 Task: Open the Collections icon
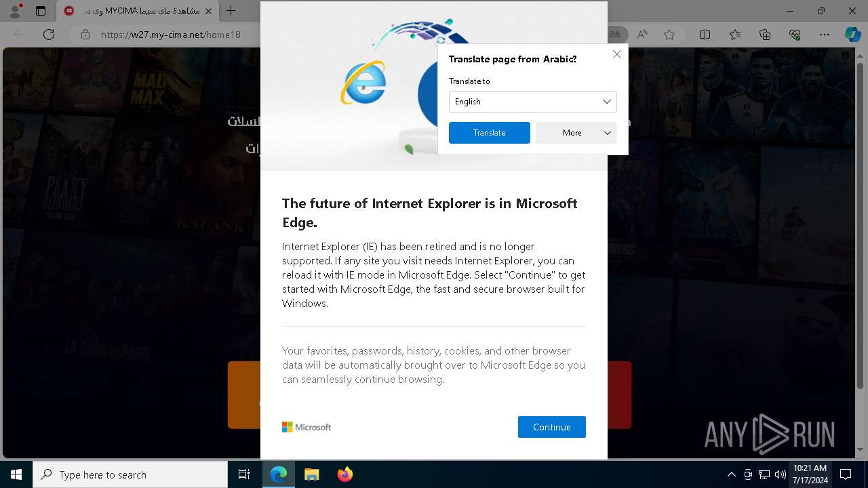(x=765, y=35)
